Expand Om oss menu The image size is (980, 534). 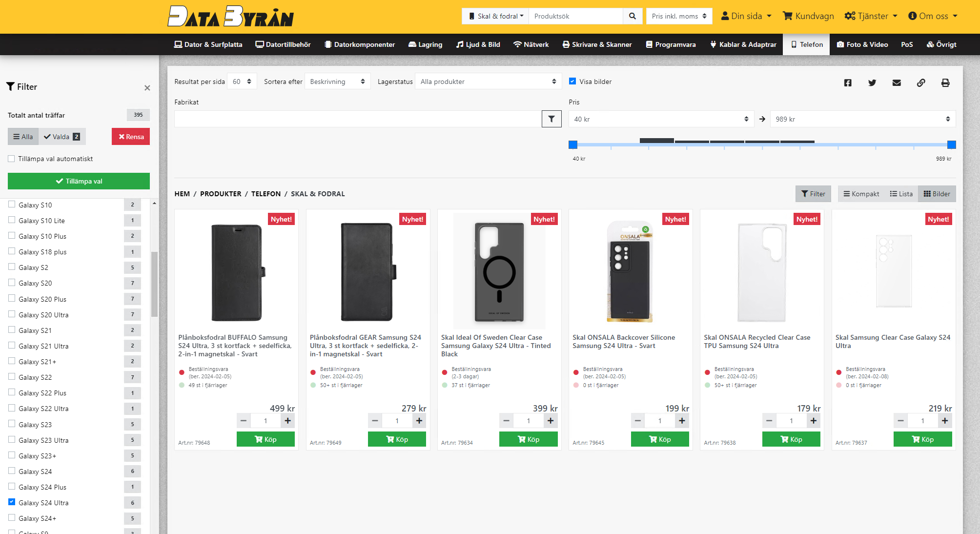(x=933, y=16)
